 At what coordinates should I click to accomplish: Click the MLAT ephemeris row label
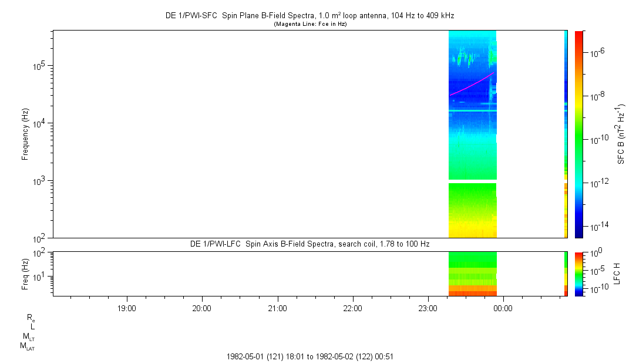pyautogui.click(x=27, y=346)
